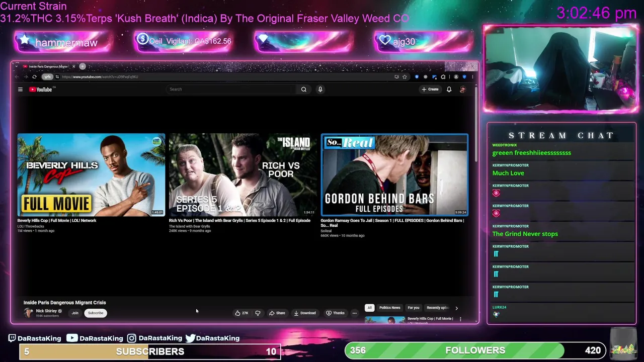Click 'Inside Paris Dangerous Migrant Crisis' title
The width and height of the screenshot is (644, 362).
[64, 303]
